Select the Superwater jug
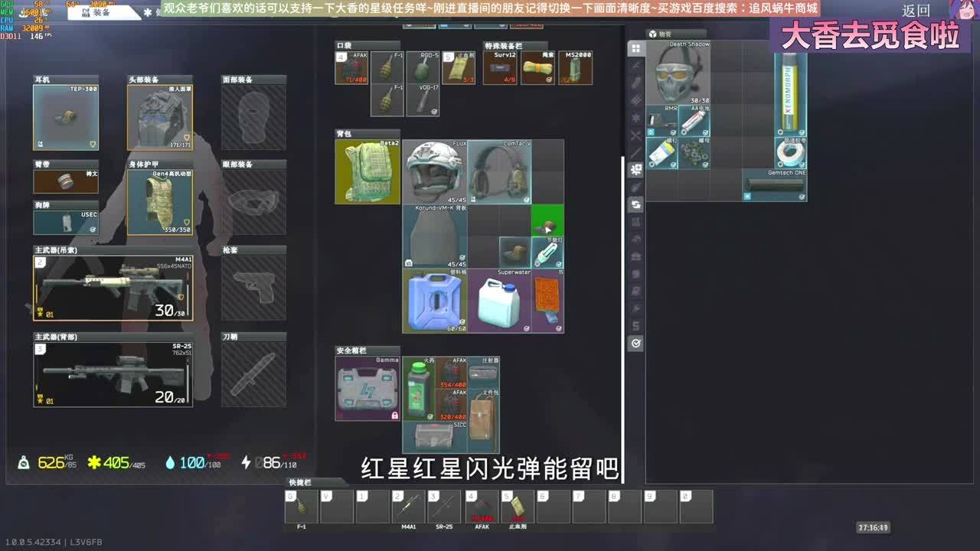This screenshot has height=551, width=980. 499,301
